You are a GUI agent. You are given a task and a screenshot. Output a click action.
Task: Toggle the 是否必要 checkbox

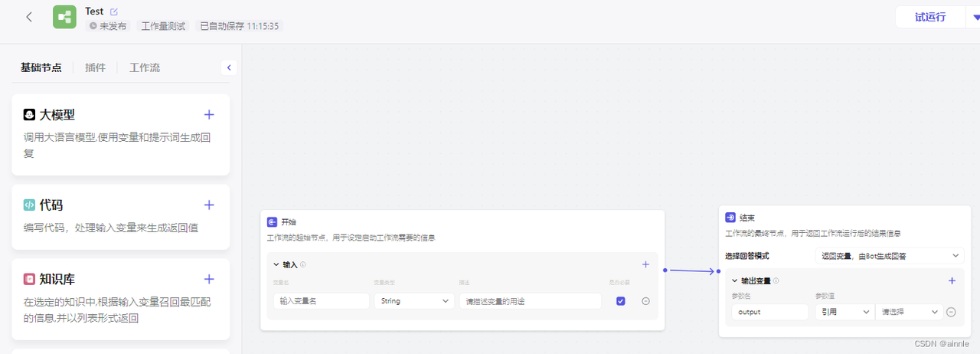point(620,301)
